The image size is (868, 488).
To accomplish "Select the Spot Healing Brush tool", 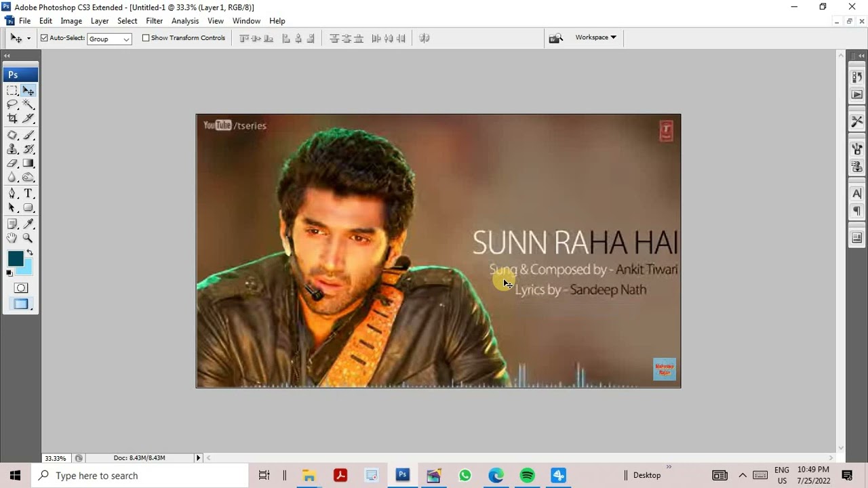I will click(12, 135).
